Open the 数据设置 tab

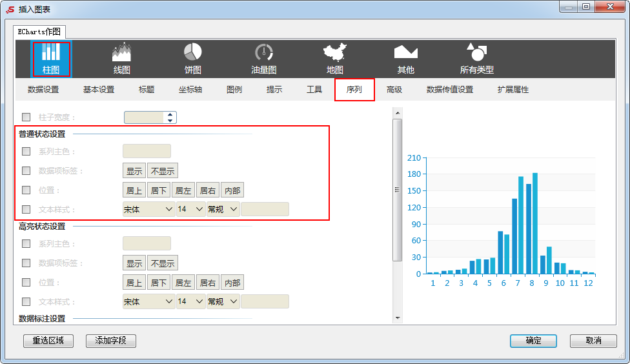[x=43, y=90]
